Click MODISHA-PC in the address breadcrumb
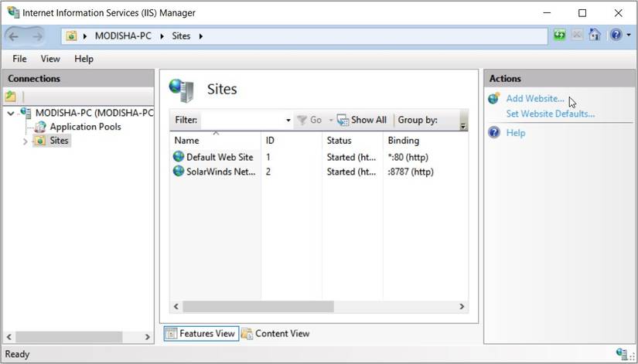Image resolution: width=638 pixels, height=364 pixels. (x=123, y=36)
